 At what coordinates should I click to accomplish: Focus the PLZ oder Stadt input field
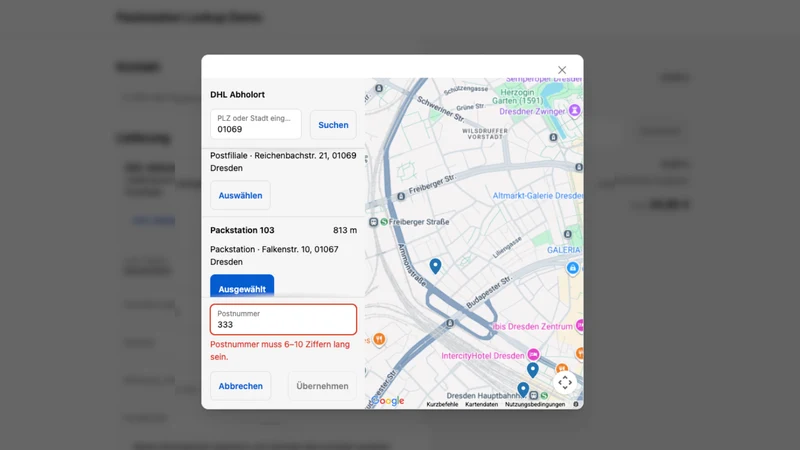tap(256, 124)
